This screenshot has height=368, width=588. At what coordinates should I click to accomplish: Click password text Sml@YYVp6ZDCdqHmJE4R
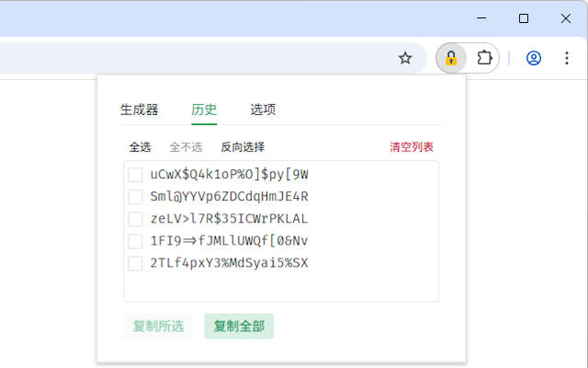click(229, 197)
